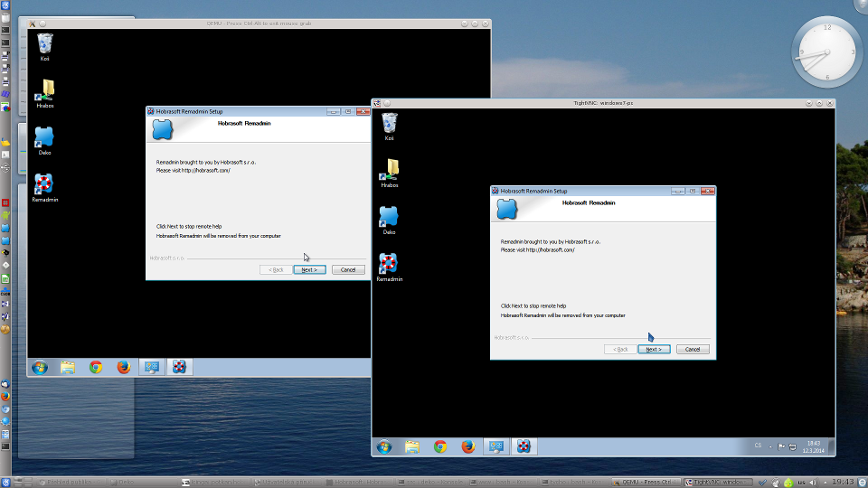Click Back in QEMU window Remadmin Setup

click(x=277, y=269)
